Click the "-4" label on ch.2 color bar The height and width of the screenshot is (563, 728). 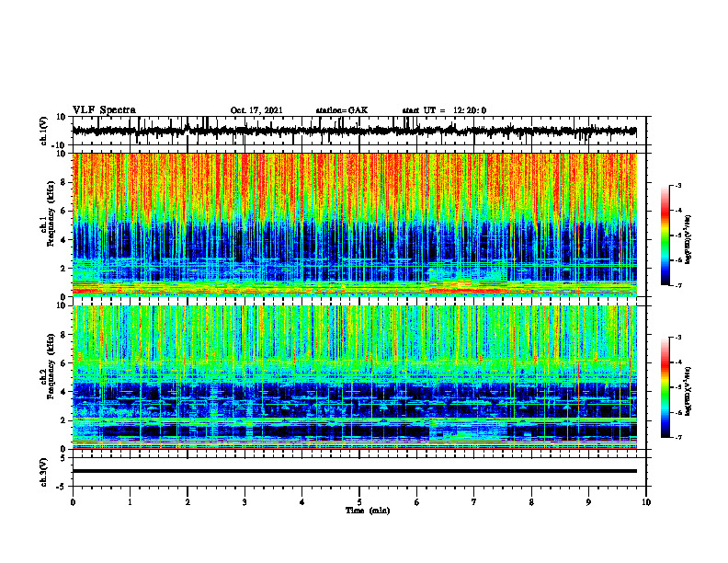[678, 362]
